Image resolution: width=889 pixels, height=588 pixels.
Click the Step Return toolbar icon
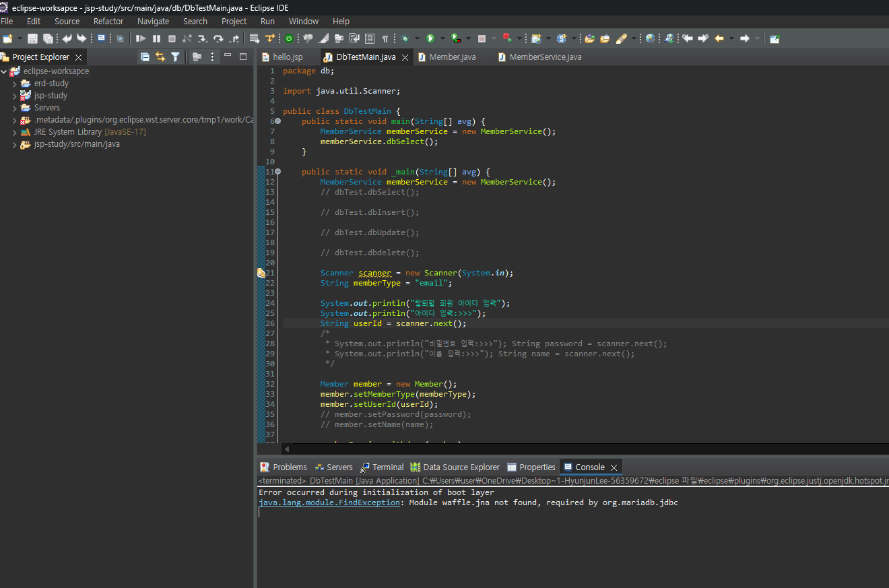pos(234,38)
